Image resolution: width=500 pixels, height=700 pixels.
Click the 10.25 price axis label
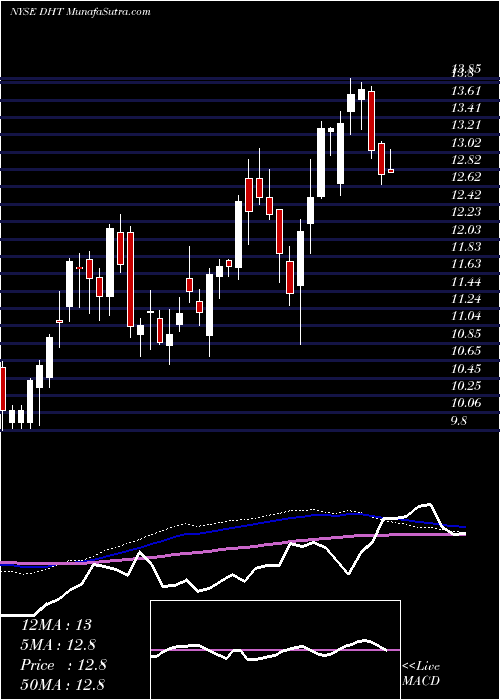pyautogui.click(x=466, y=386)
